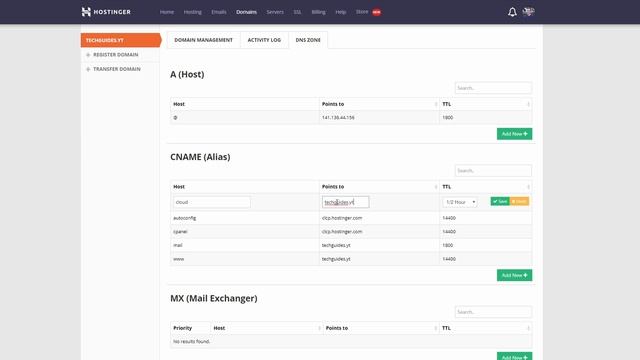Open Store in the top navigation
This screenshot has height=360, width=640.
tap(362, 12)
